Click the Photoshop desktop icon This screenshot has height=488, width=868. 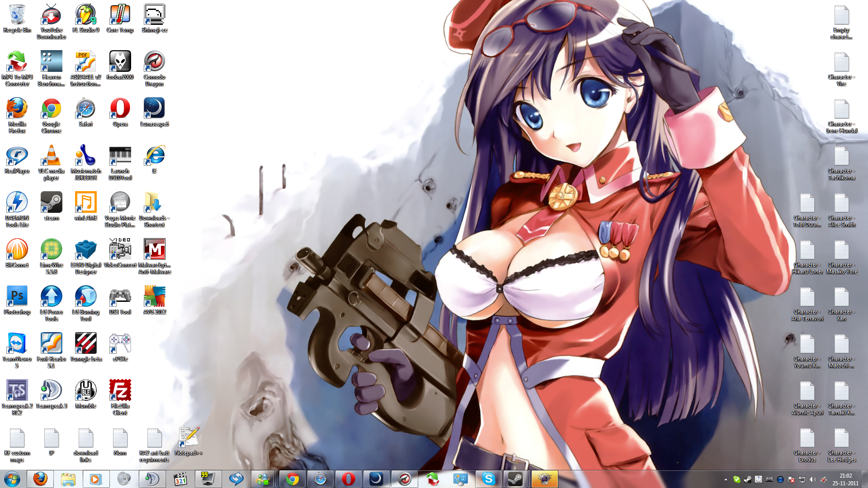pos(17,300)
